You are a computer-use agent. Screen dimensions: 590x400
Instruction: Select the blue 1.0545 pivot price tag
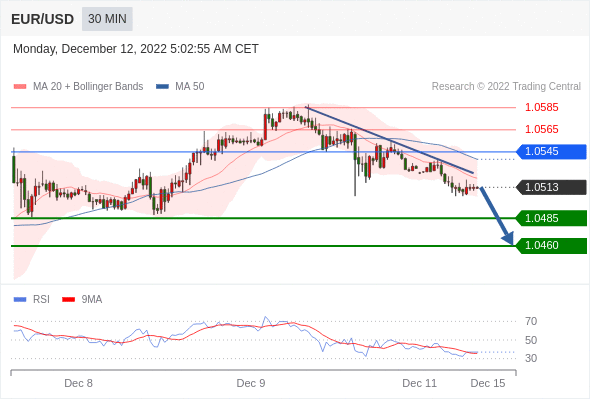pos(551,151)
